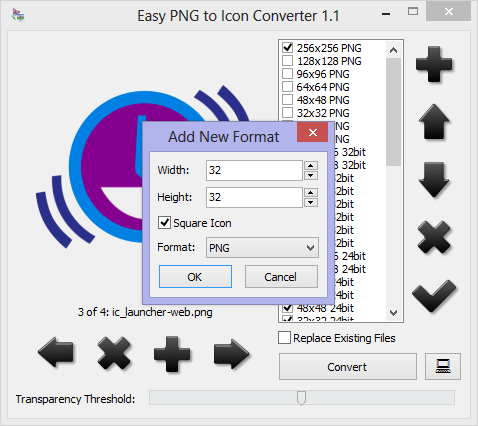Click format list scrollbar down arrow
The width and height of the screenshot is (478, 426).
393,313
